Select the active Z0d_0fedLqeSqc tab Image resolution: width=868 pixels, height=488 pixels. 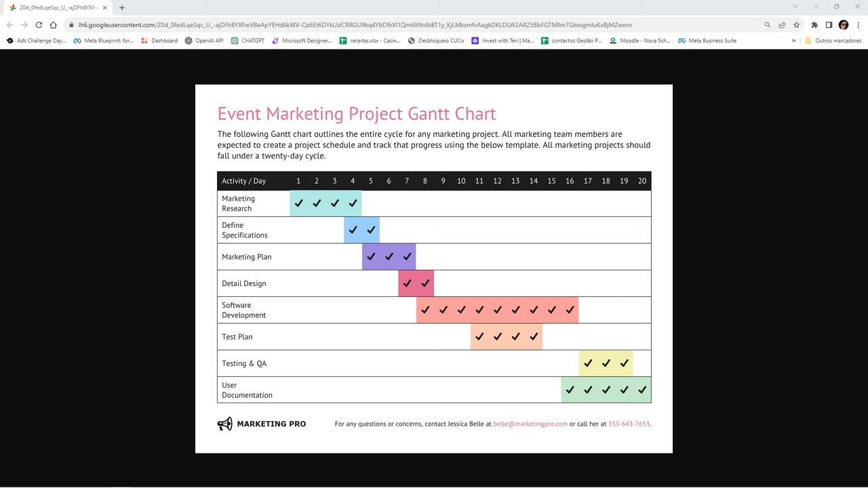pos(58,7)
